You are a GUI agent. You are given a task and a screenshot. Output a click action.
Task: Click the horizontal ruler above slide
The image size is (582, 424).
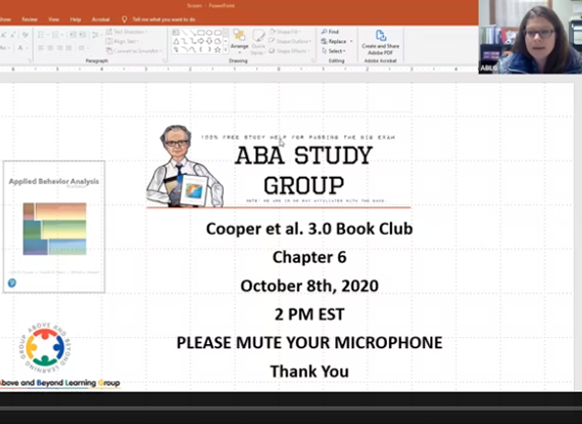tap(238, 69)
